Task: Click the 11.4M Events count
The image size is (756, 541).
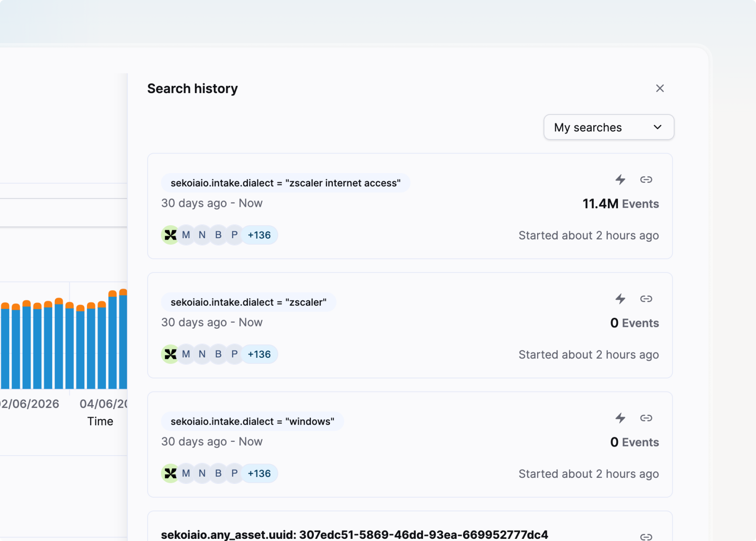Action: [620, 204]
